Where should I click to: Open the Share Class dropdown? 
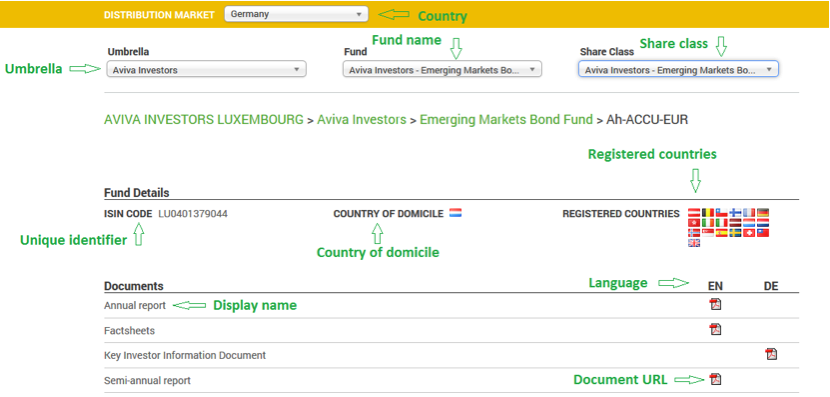(678, 69)
